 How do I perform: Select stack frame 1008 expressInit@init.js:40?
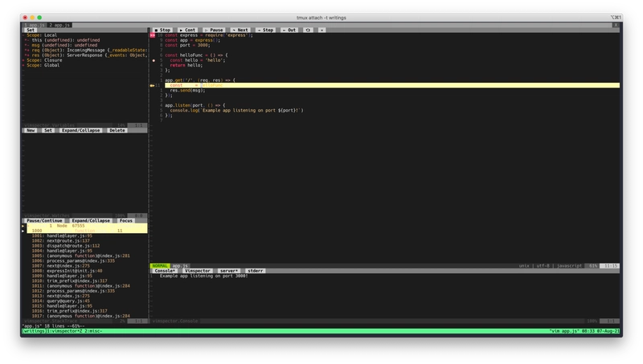pos(67,271)
